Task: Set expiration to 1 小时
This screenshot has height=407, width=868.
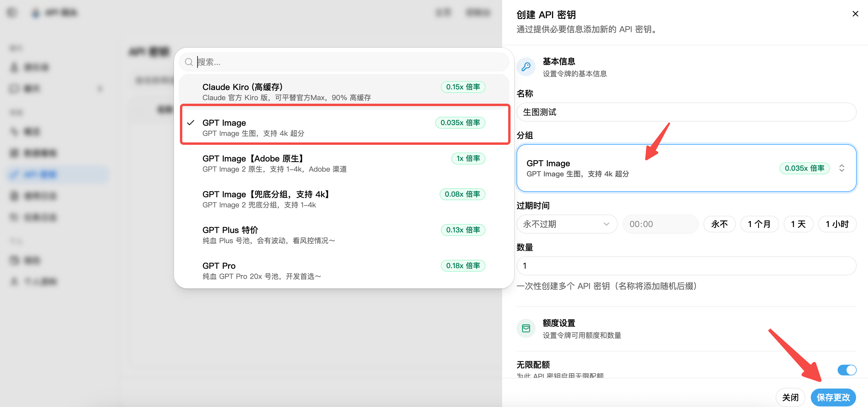Action: [837, 224]
